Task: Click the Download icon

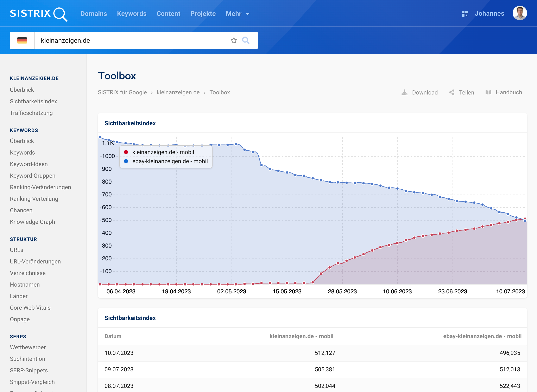Action: 404,93
